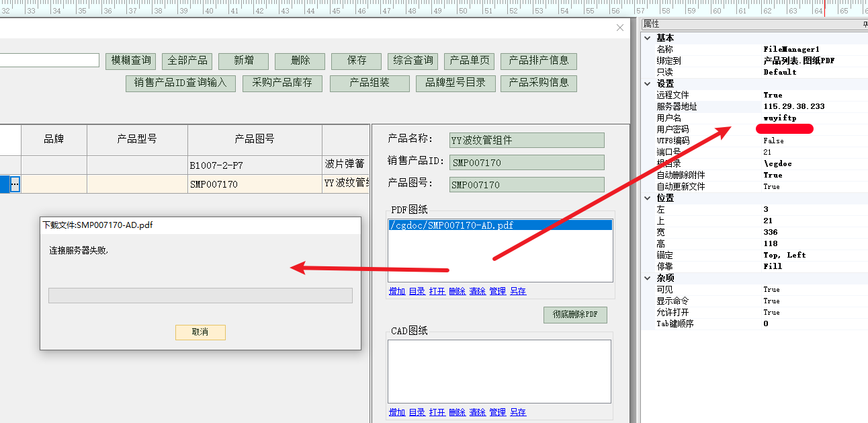
Task: Collapse the 基本 property group
Action: coord(648,38)
